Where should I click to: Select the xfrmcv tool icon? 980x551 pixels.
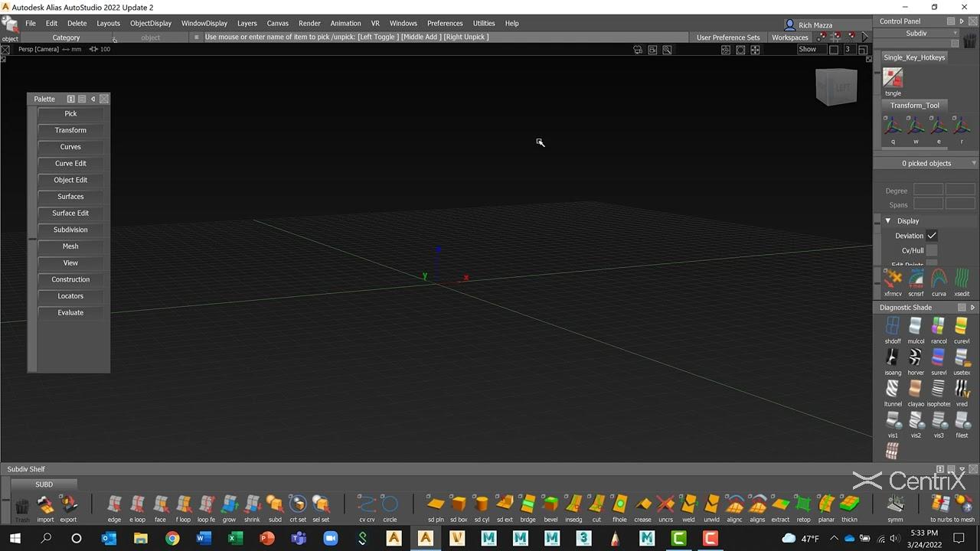click(x=893, y=279)
